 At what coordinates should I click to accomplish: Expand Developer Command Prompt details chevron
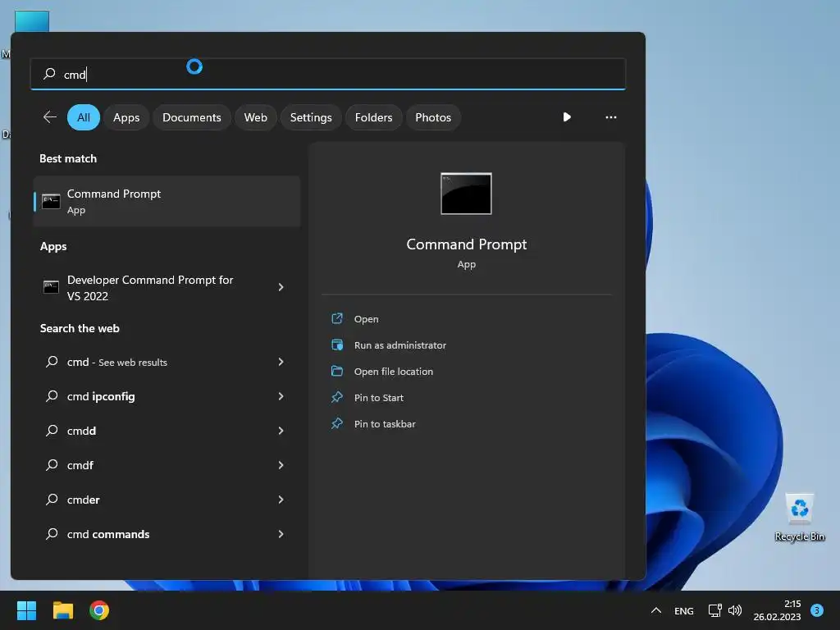pyautogui.click(x=281, y=287)
